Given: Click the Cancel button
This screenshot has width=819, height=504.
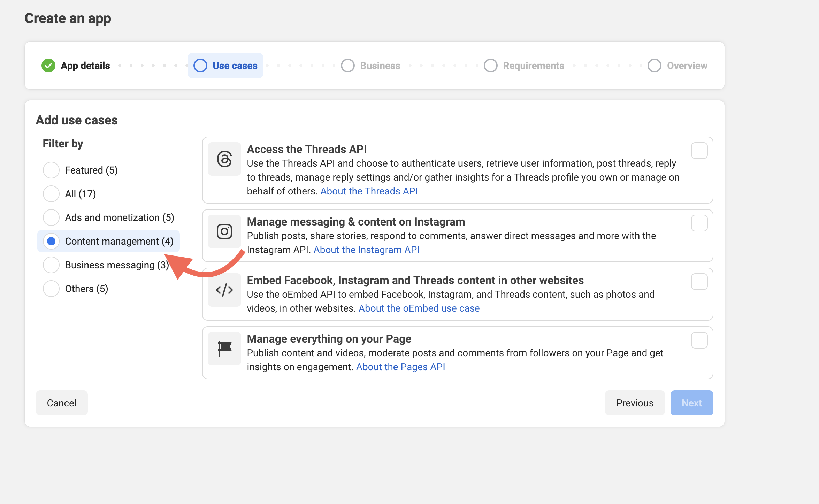Looking at the screenshot, I should 62,403.
